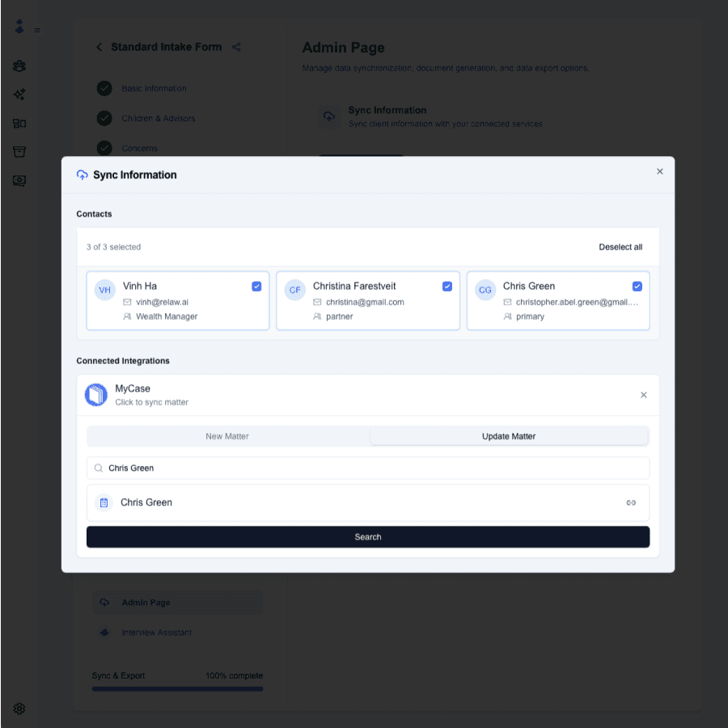This screenshot has width=728, height=728.
Task: Click Deselect all contacts
Action: pyautogui.click(x=620, y=247)
